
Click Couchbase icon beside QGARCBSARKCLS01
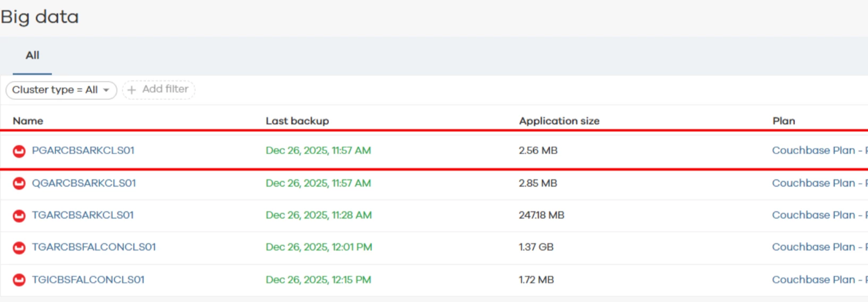19,183
